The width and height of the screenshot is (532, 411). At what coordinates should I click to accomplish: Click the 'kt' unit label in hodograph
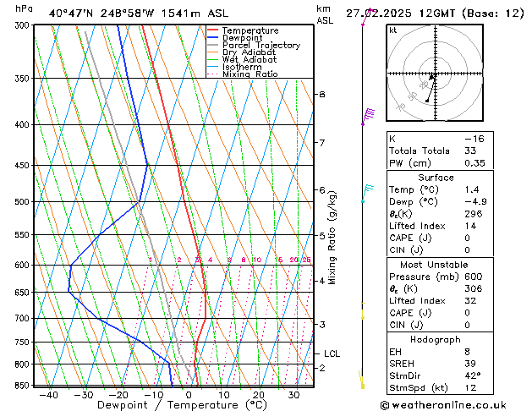click(x=393, y=30)
